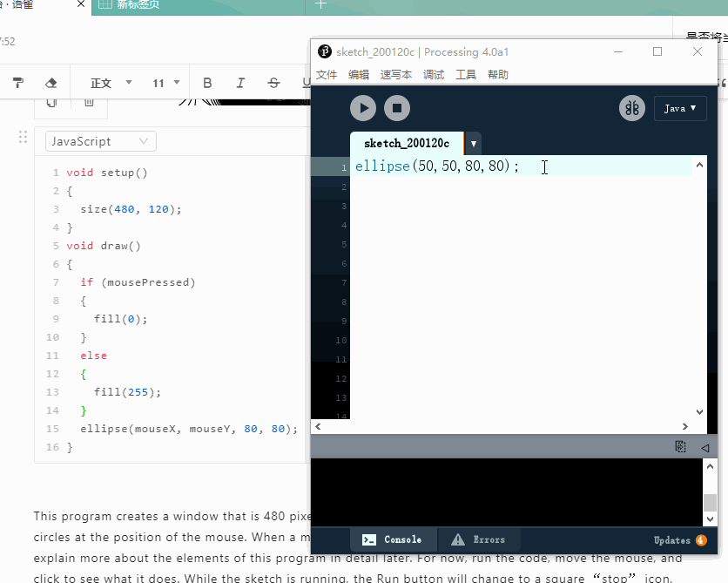Click 'fill(255);' code line
Screen dimensions: 728x583
pos(127,392)
